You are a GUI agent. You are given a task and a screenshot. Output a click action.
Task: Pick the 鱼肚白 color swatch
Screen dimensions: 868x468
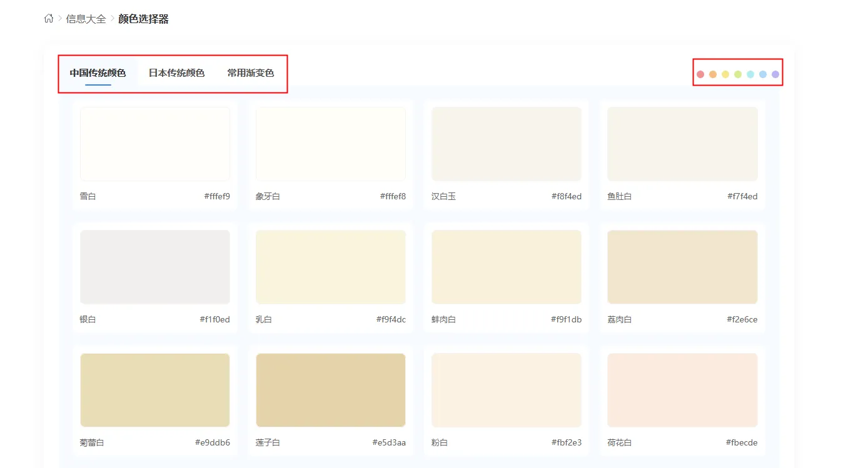[x=682, y=144]
